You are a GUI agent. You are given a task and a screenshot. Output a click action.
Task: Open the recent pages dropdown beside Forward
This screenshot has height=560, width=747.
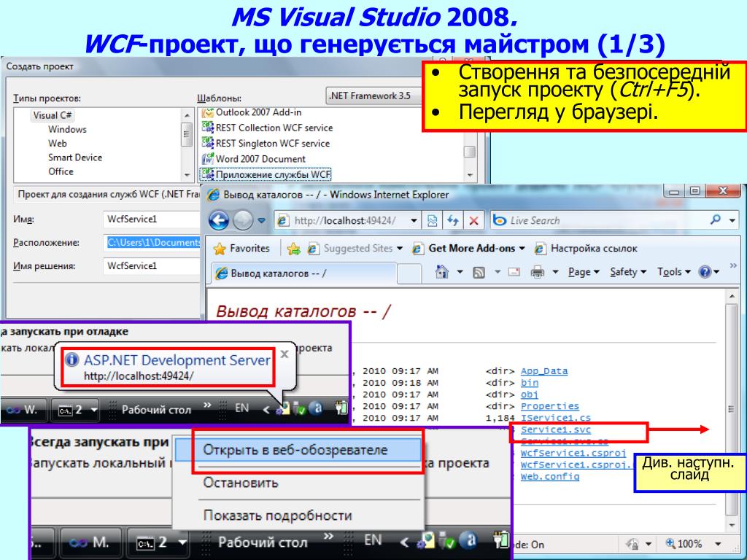tap(262, 220)
